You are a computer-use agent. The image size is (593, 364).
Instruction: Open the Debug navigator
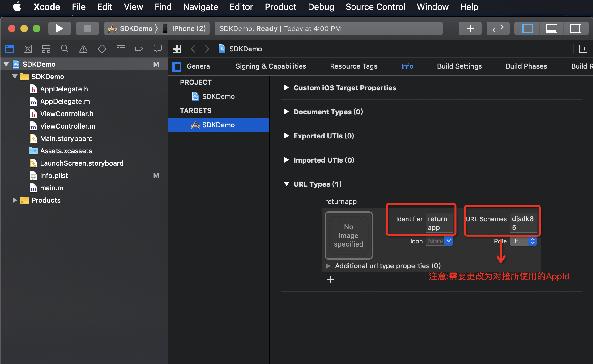point(121,49)
